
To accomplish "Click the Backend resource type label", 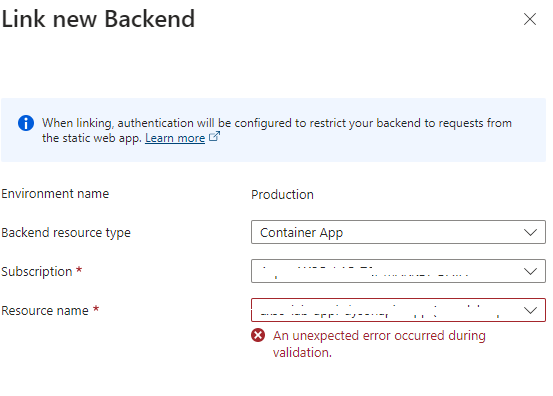I will (66, 233).
